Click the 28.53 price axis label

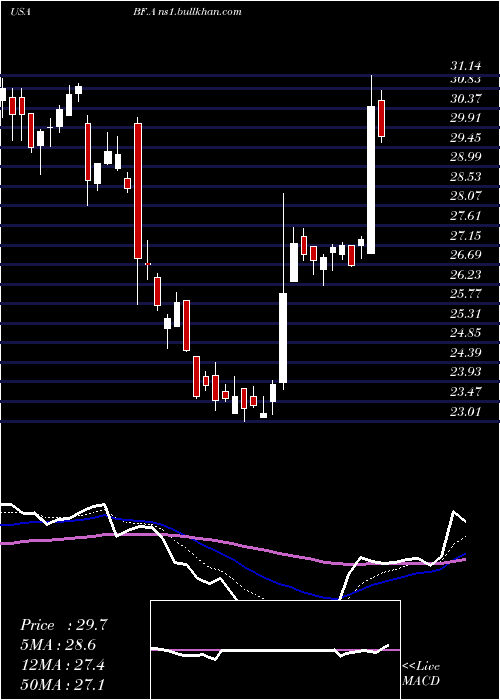coord(466,176)
